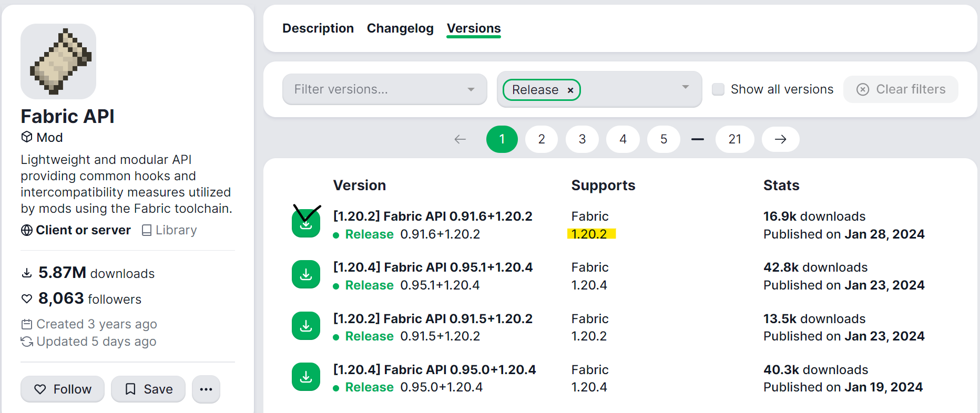980x413 pixels.
Task: Enable Show all versions checkbox
Action: (x=718, y=89)
